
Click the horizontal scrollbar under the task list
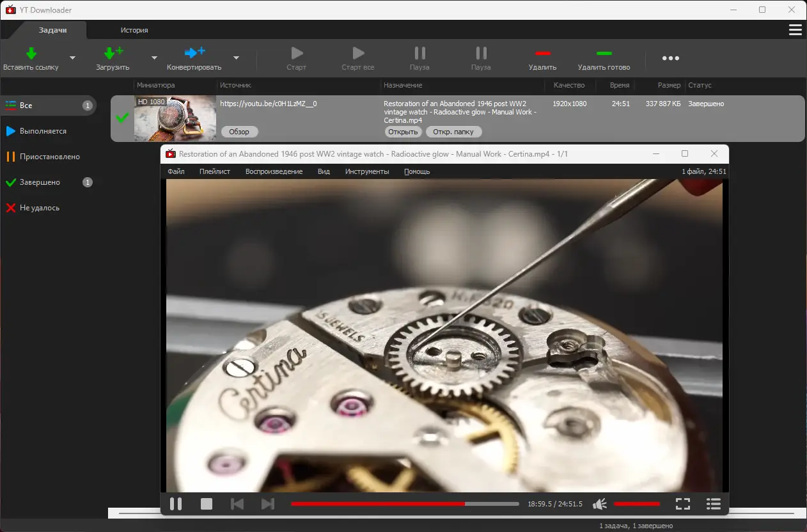pos(456,513)
